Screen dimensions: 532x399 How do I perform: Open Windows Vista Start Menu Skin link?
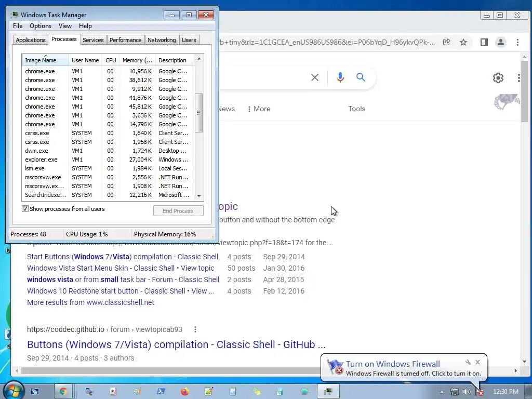[x=121, y=268]
